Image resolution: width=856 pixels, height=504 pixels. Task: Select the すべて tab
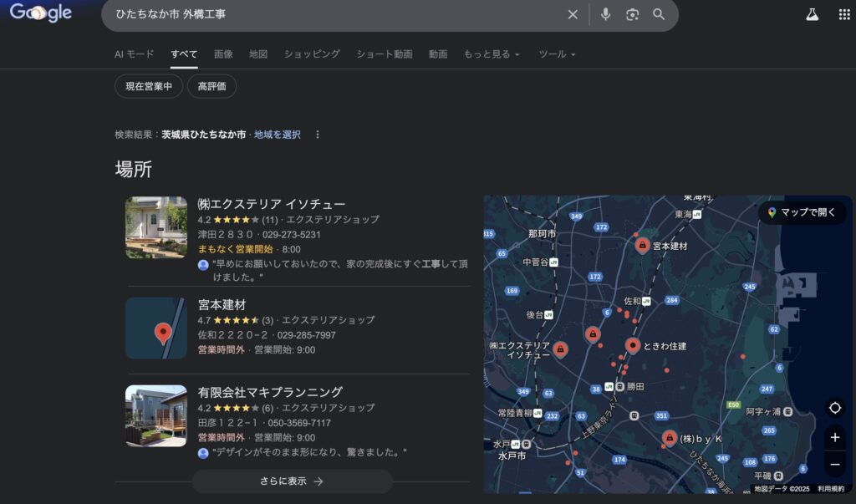pyautogui.click(x=184, y=54)
